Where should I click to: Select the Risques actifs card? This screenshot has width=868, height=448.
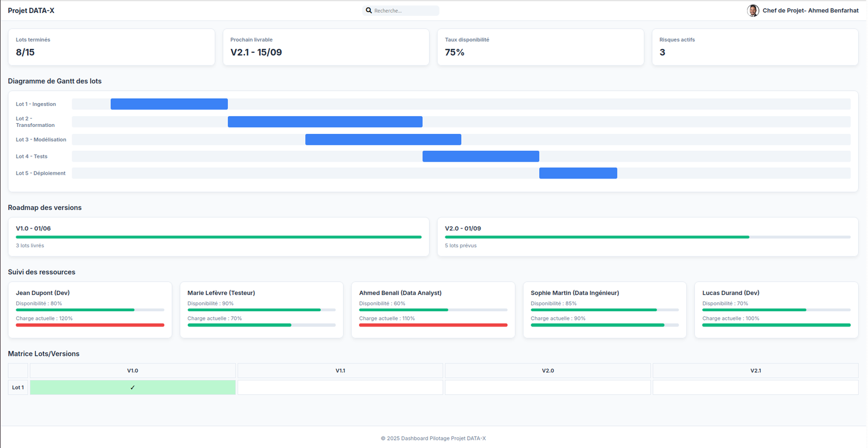pyautogui.click(x=755, y=47)
